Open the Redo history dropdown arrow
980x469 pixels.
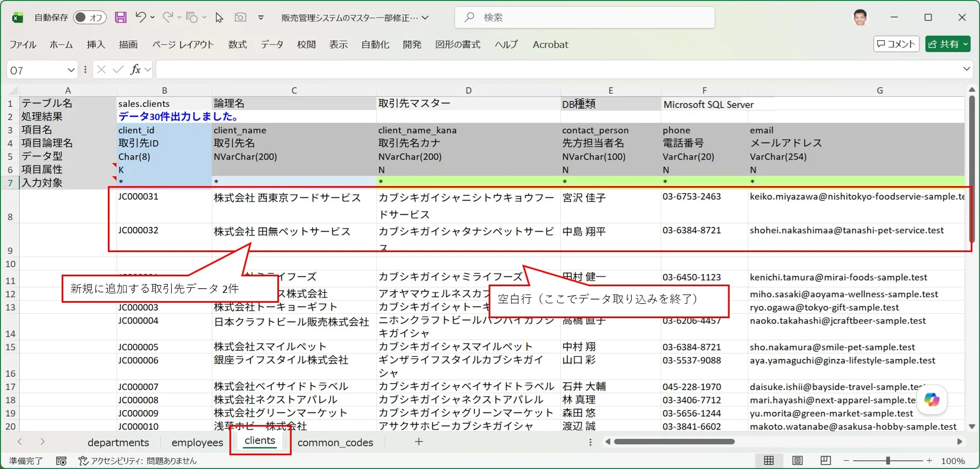click(179, 18)
